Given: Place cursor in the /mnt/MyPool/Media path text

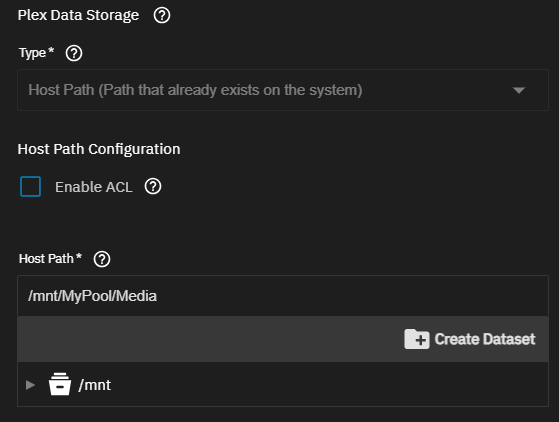Looking at the screenshot, I should (x=92, y=296).
